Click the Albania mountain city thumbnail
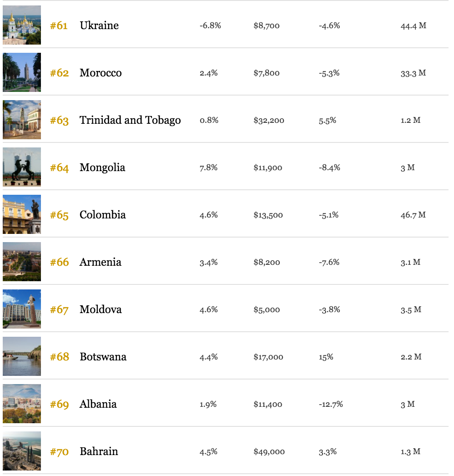 22,404
